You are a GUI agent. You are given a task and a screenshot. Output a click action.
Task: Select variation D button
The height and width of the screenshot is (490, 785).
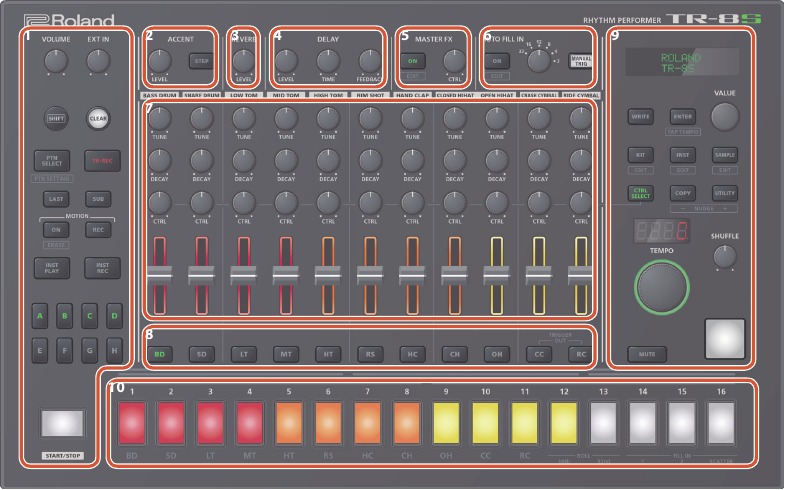click(115, 316)
